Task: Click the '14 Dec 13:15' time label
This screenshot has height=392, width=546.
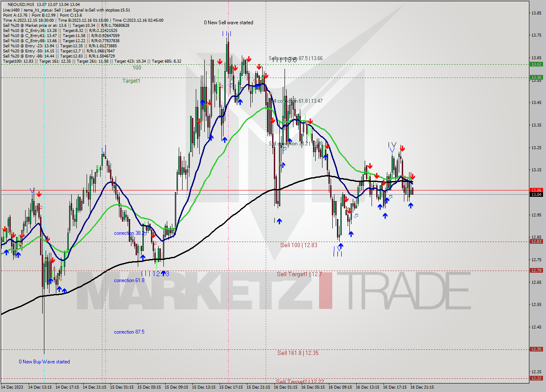Action: [40, 387]
